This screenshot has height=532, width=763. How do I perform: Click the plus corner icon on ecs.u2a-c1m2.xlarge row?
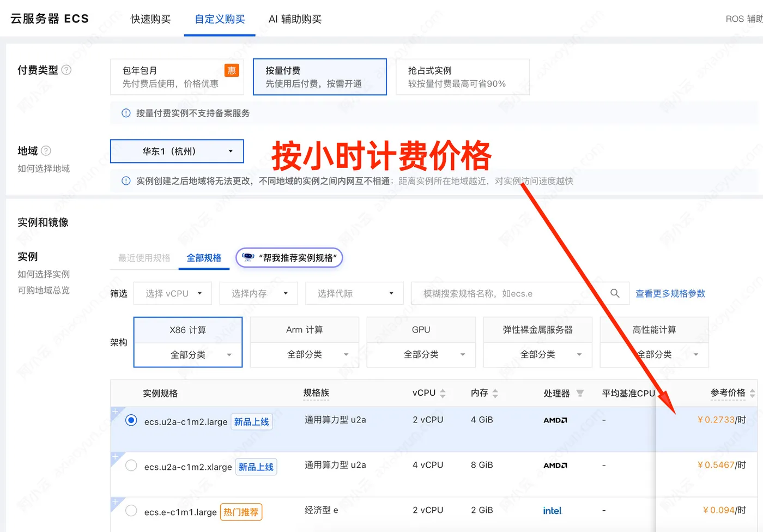coord(116,457)
